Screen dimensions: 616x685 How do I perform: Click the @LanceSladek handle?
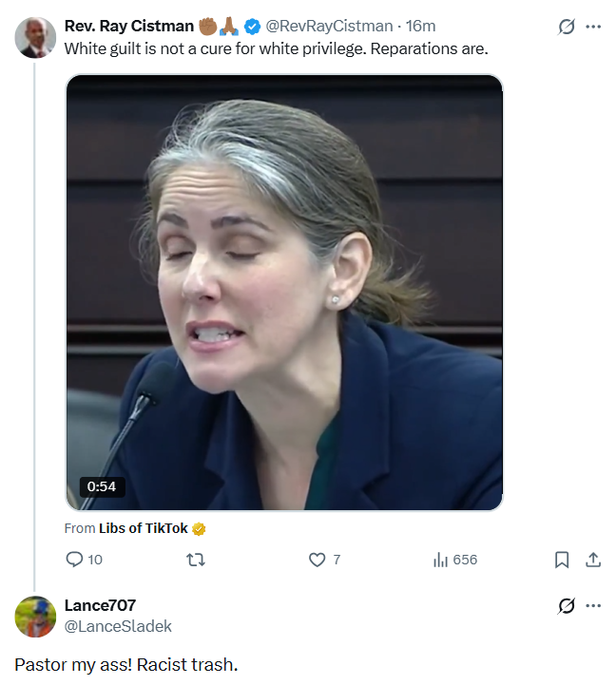tap(118, 626)
